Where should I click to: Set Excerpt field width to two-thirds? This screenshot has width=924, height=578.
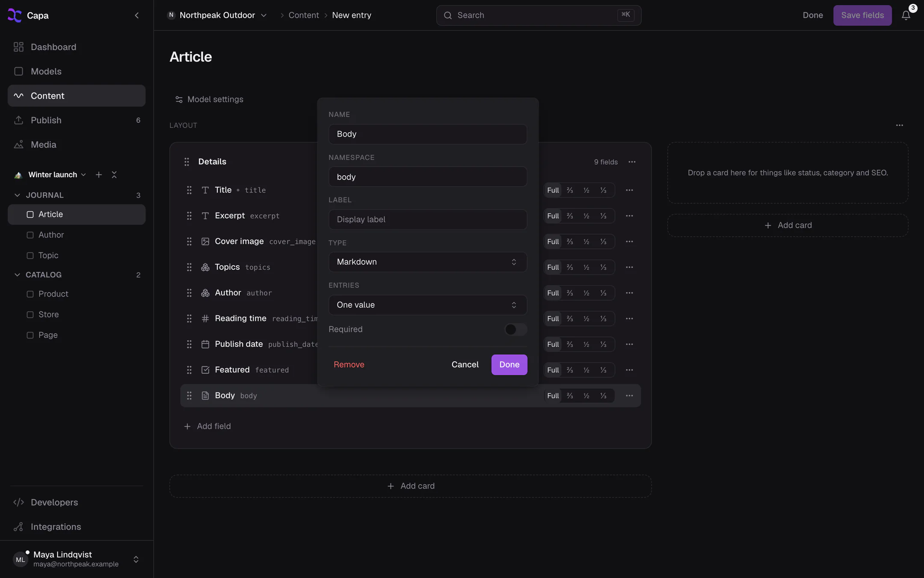(570, 216)
